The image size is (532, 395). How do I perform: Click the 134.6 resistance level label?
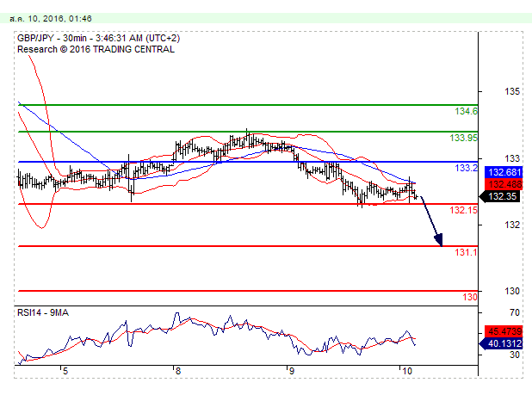[x=466, y=111]
